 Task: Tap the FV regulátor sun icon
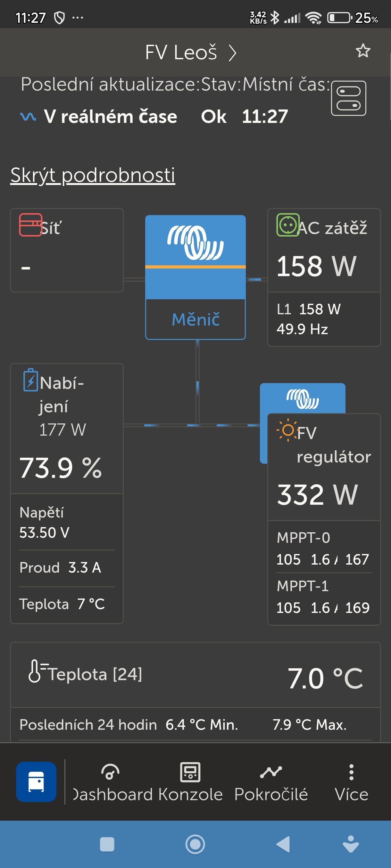point(287,430)
